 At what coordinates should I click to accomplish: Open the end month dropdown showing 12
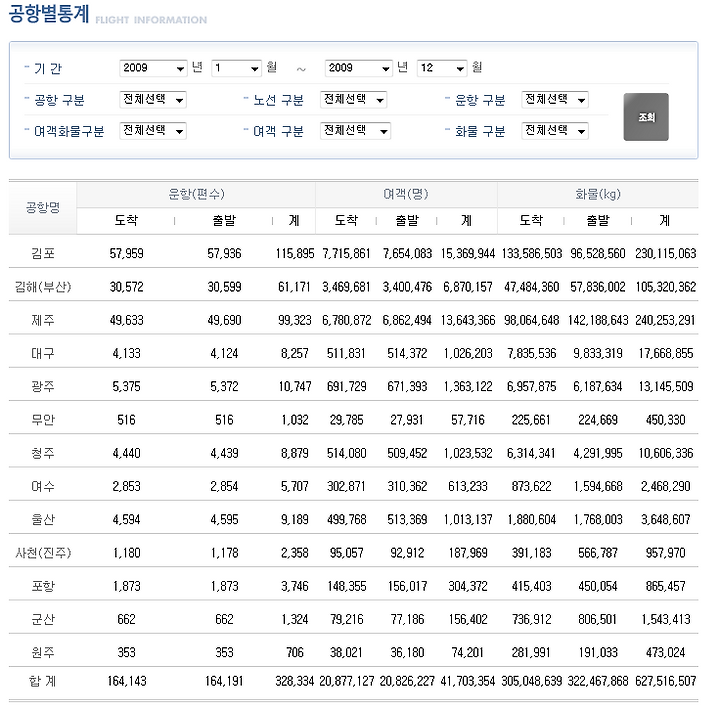[442, 68]
